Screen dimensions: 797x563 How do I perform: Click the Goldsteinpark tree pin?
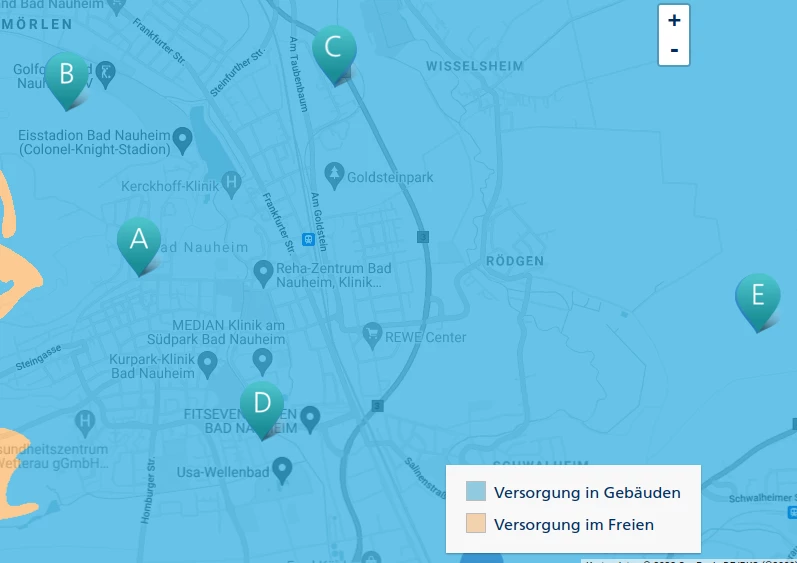pos(334,176)
